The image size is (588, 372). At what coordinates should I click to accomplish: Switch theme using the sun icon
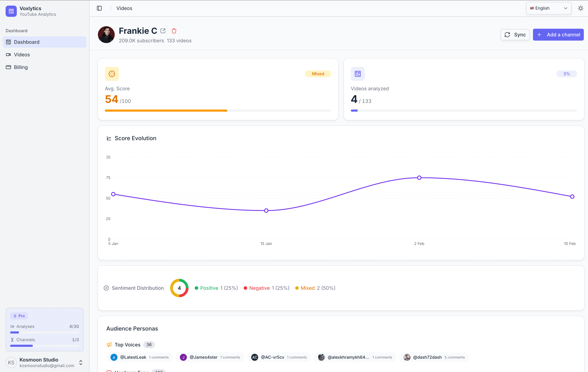pos(580,8)
